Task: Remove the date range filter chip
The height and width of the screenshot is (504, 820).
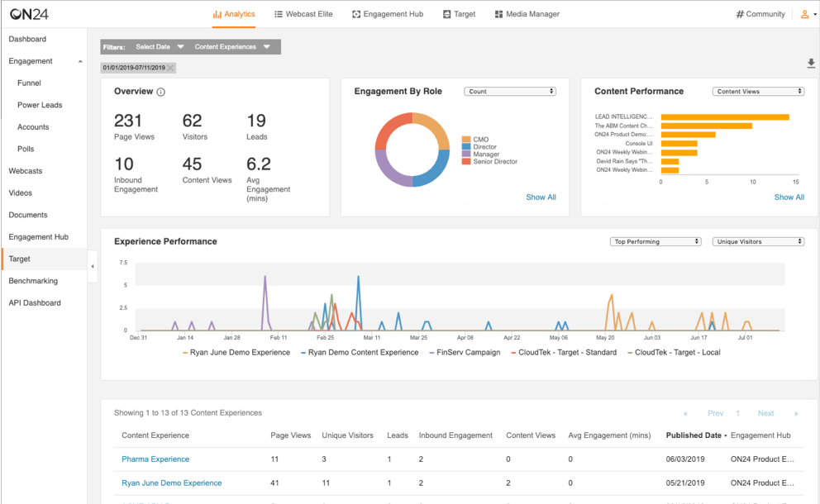Action: 170,67
